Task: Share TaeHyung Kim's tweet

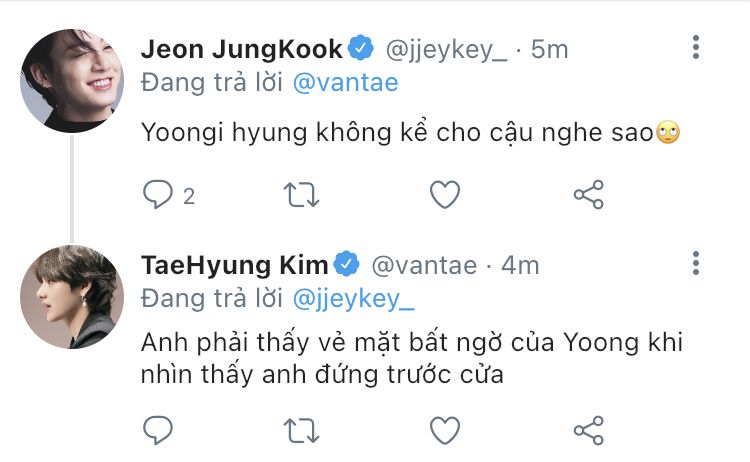Action: tap(588, 430)
